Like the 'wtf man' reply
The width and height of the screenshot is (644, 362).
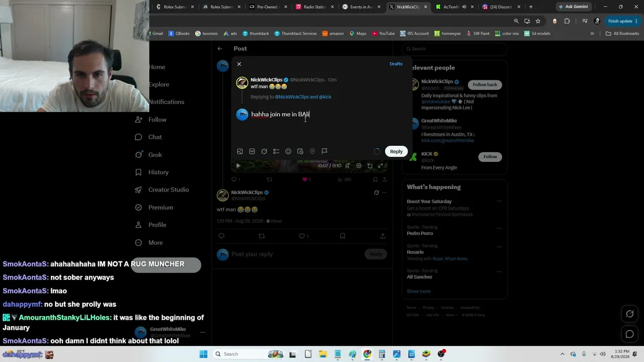tap(302, 236)
